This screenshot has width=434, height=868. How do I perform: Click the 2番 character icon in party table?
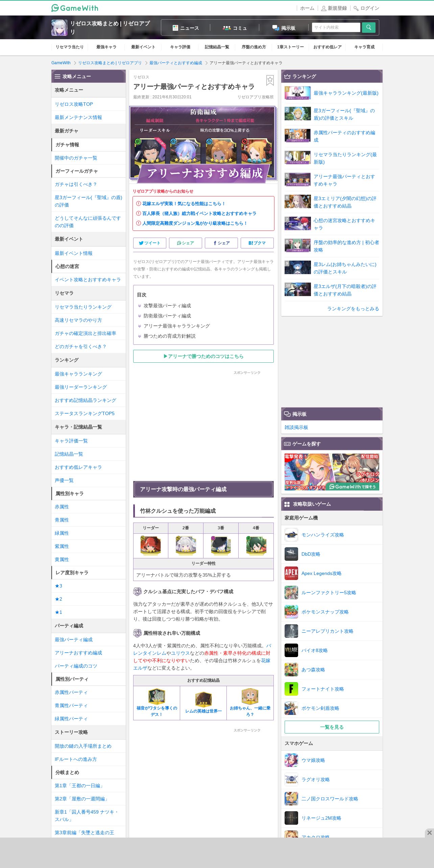(186, 546)
